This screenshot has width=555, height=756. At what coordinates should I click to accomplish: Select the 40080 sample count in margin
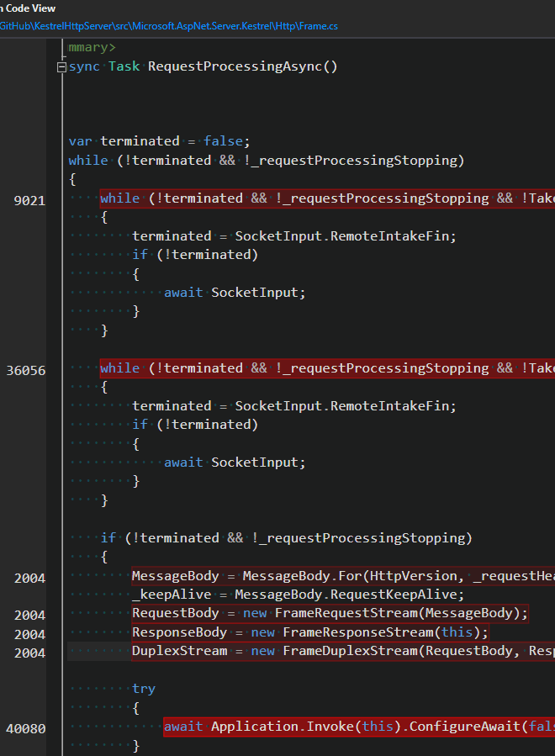click(x=26, y=728)
